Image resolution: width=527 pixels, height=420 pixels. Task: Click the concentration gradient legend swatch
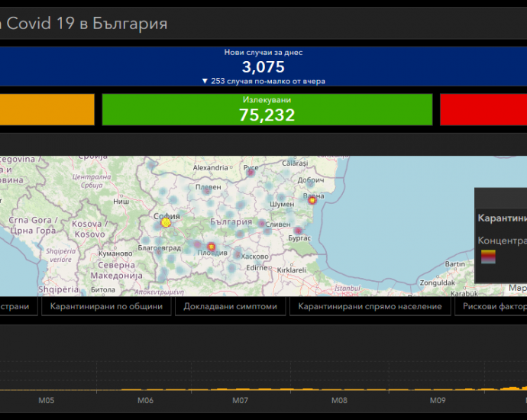488,257
